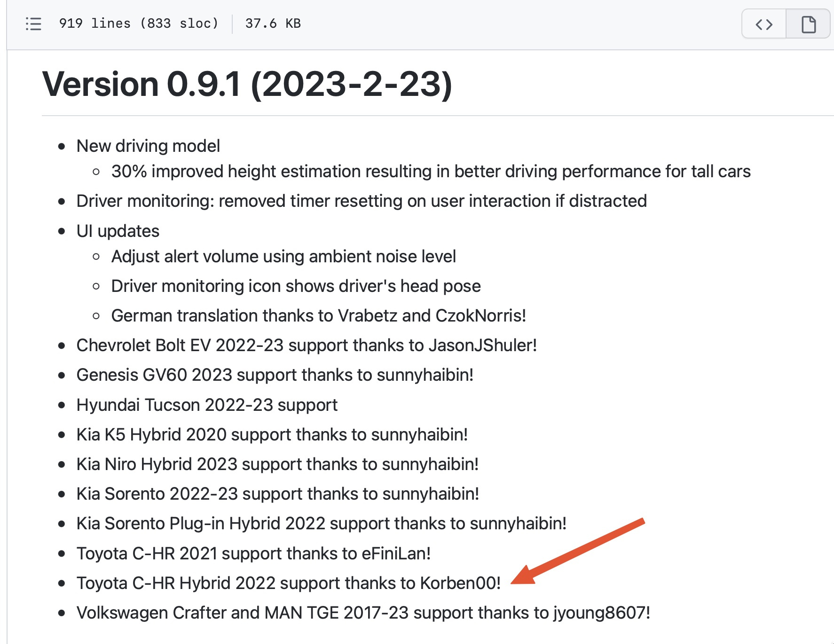The width and height of the screenshot is (834, 644).
Task: Select Genesis GV60 2023 support line
Action: click(275, 375)
